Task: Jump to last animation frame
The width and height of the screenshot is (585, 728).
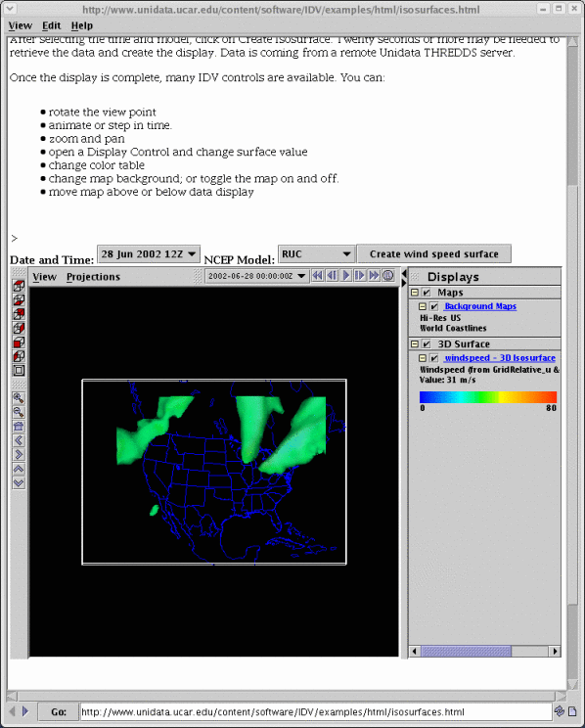Action: click(374, 276)
